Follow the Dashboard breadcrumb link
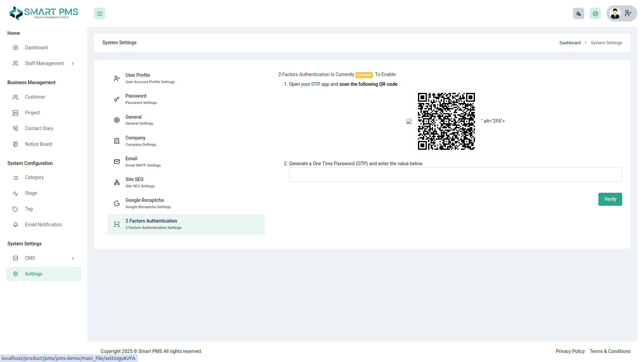 coord(570,43)
